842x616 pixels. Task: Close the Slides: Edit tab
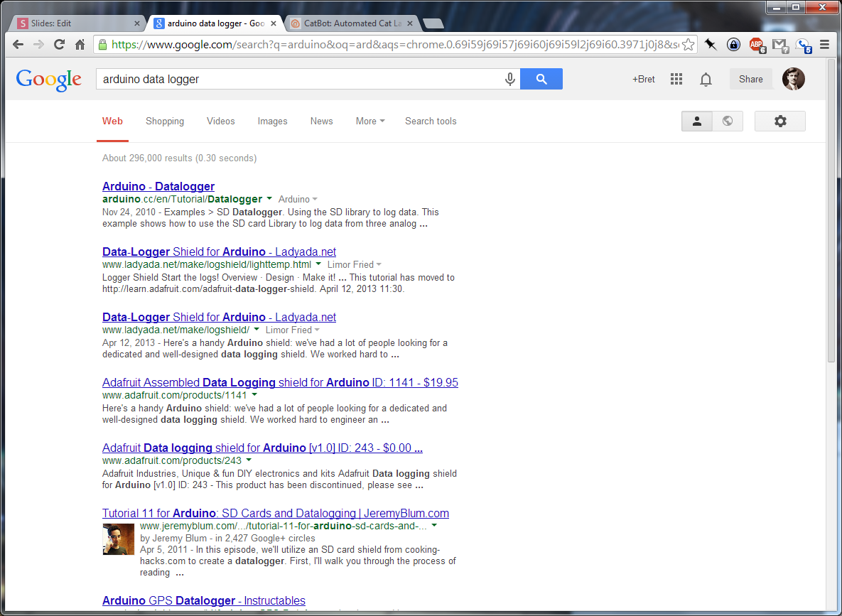(x=136, y=23)
